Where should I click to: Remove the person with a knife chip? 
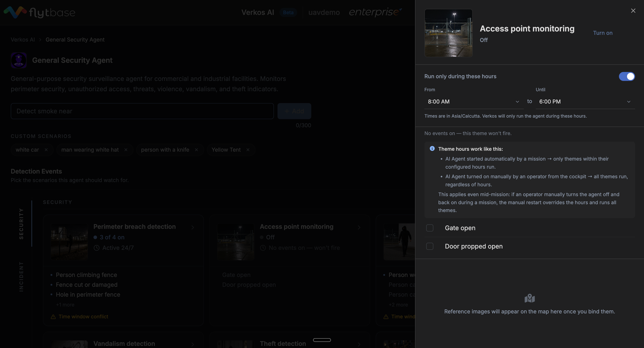pos(196,150)
